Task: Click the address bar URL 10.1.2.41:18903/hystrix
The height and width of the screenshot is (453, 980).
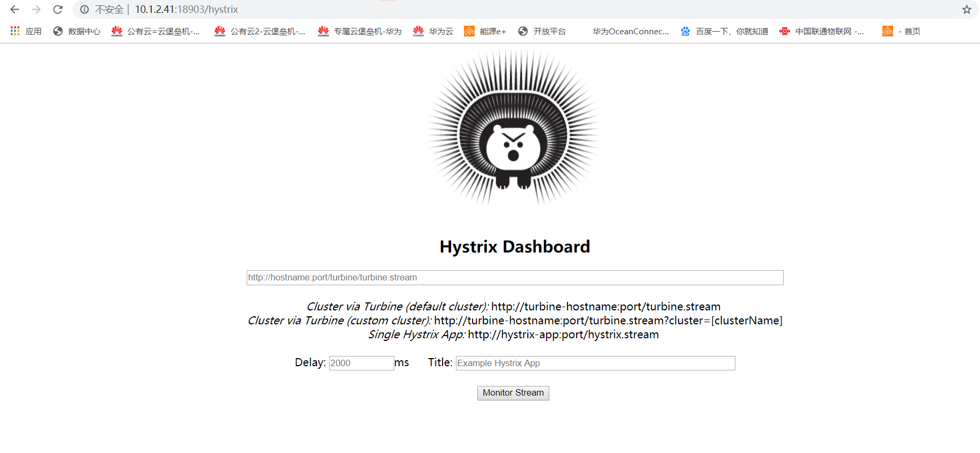Action: (x=186, y=10)
